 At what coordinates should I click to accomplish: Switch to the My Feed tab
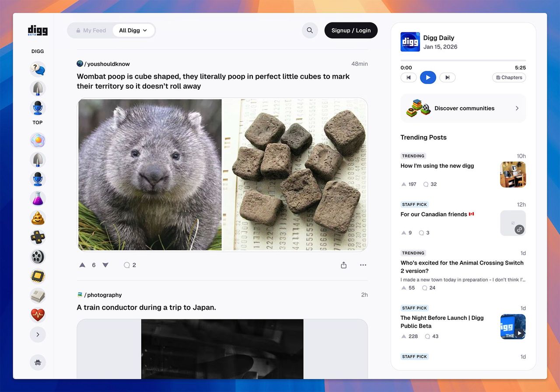(91, 31)
